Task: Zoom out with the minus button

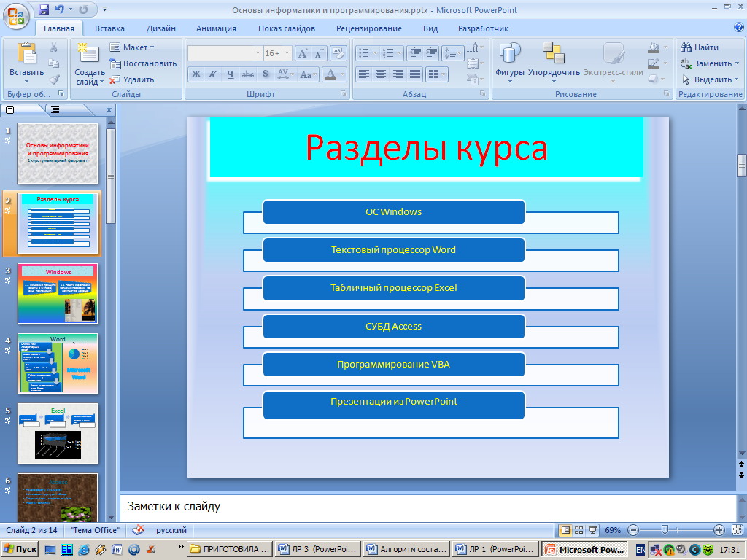Action: (x=633, y=530)
